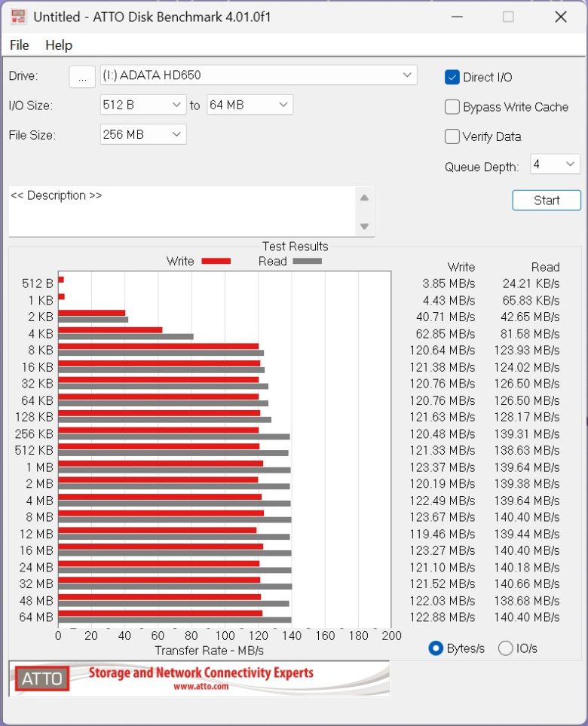
Task: Select the Bytes/s radio button
Action: pos(436,648)
